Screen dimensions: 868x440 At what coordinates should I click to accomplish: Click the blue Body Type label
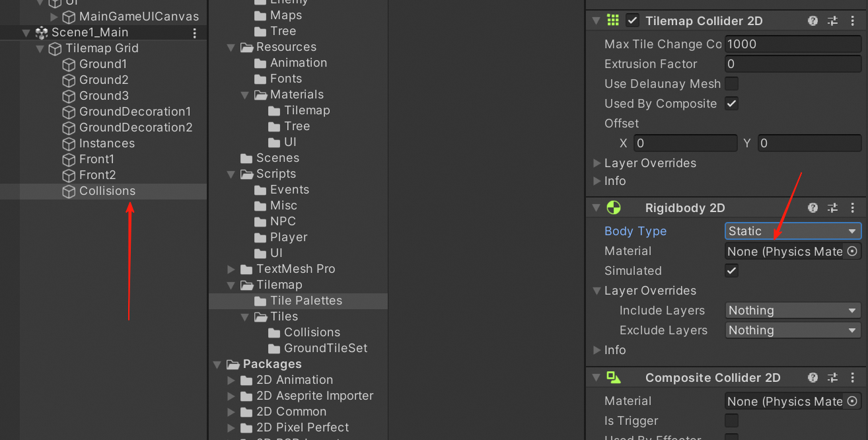(x=635, y=231)
